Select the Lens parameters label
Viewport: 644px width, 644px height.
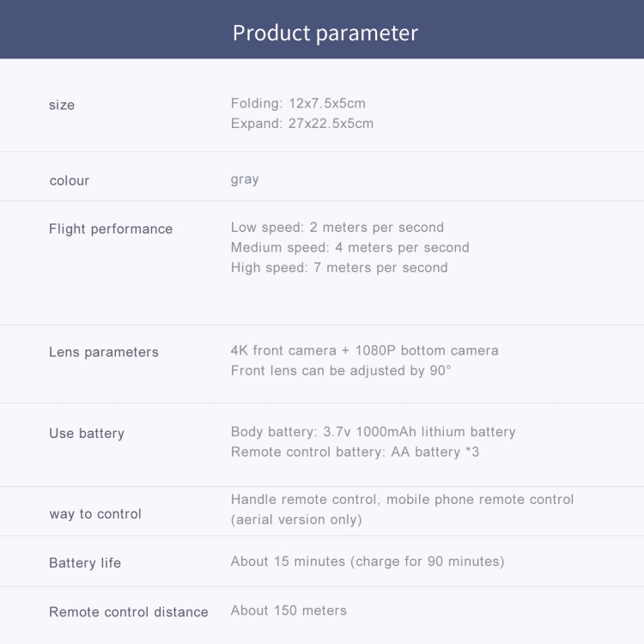[104, 352]
